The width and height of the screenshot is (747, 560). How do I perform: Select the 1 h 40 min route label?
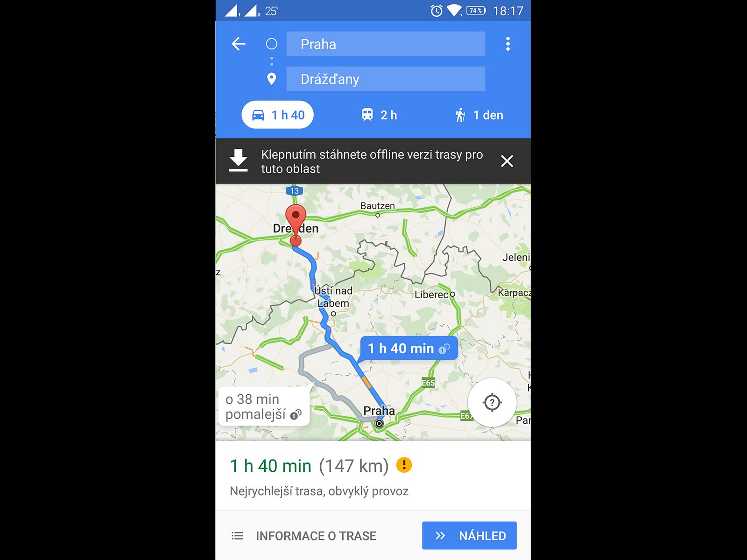pos(409,348)
